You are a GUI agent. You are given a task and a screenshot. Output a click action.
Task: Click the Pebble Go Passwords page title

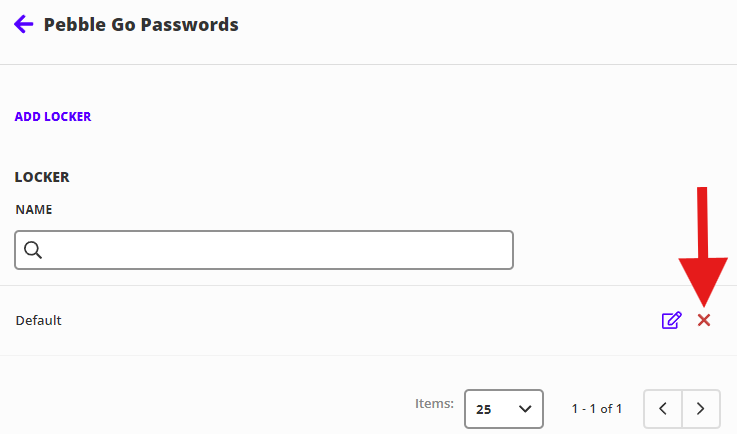click(x=141, y=24)
